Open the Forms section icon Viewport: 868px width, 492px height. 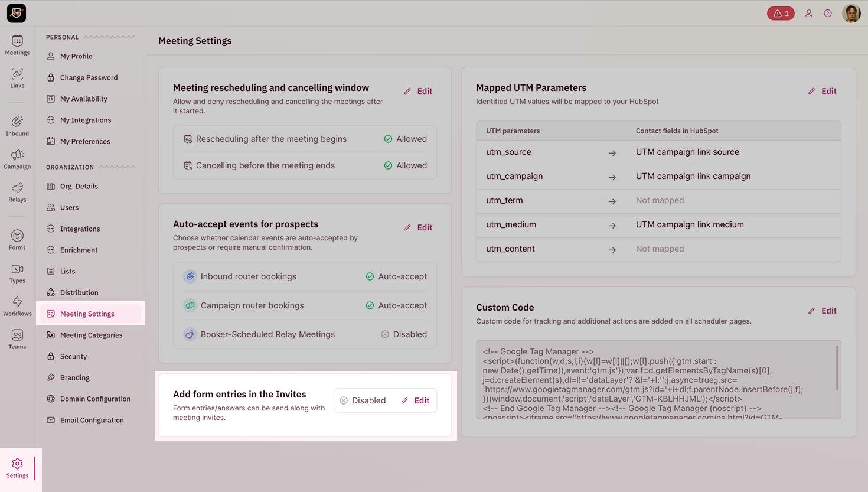17,235
